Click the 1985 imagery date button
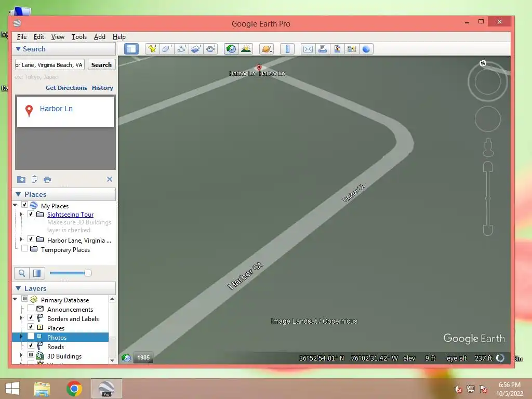Image resolution: width=532 pixels, height=399 pixels. 143,357
